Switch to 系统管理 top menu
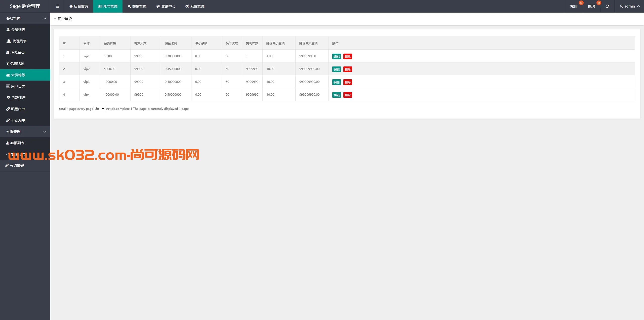 195,6
